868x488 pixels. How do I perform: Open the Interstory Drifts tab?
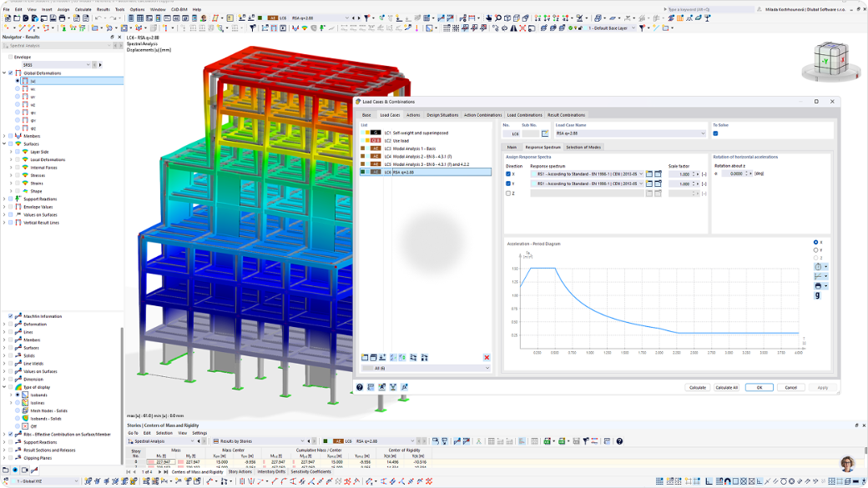coord(271,472)
